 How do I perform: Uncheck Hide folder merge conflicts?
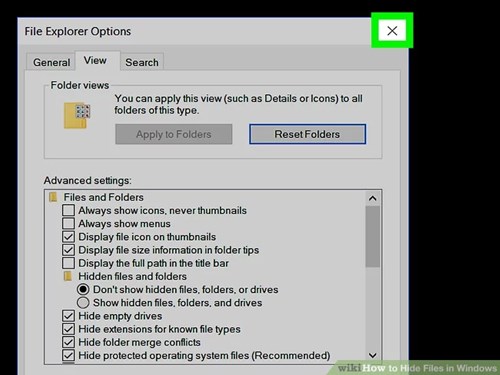pos(68,342)
